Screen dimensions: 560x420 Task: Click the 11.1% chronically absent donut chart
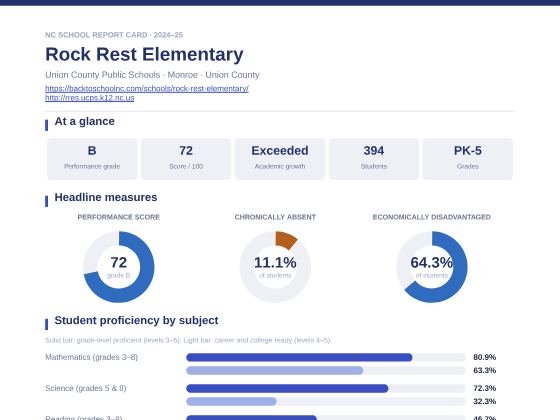pos(275,267)
